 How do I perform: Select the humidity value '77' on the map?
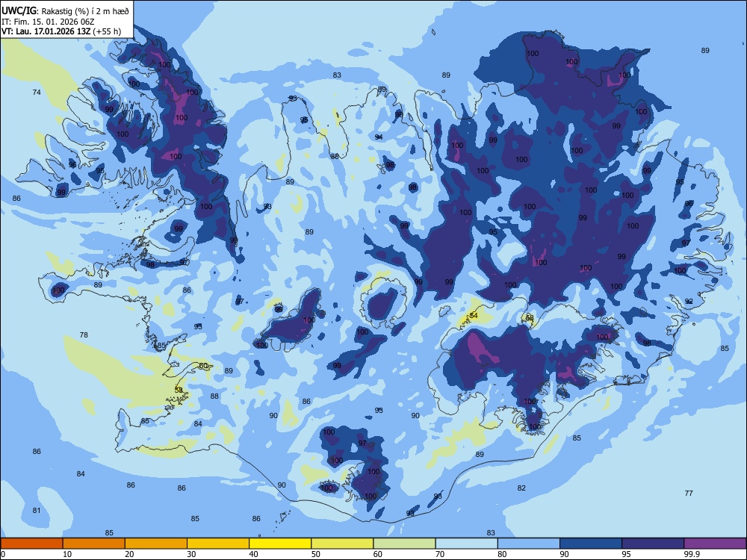(689, 493)
